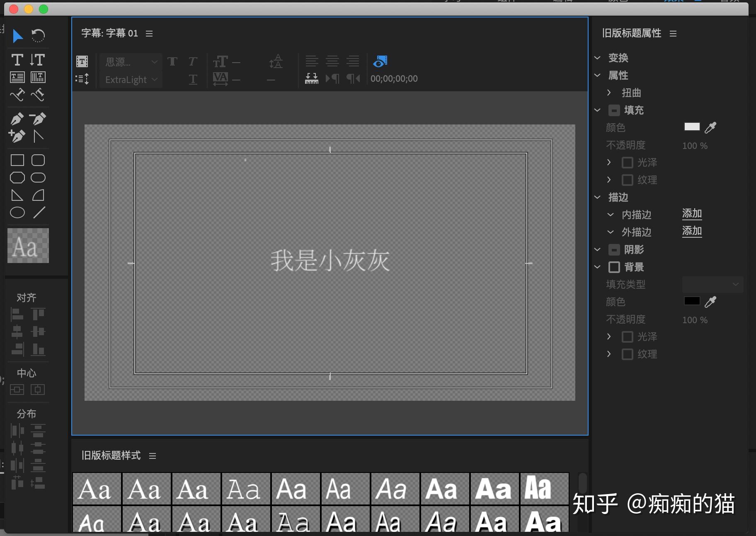Click 添加 next to 内描边
The image size is (756, 536).
692,214
